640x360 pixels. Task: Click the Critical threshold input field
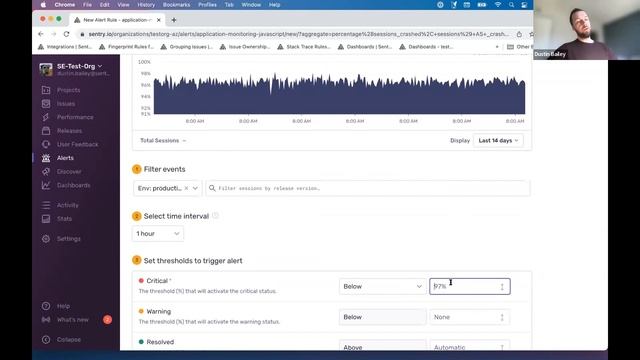coord(470,287)
